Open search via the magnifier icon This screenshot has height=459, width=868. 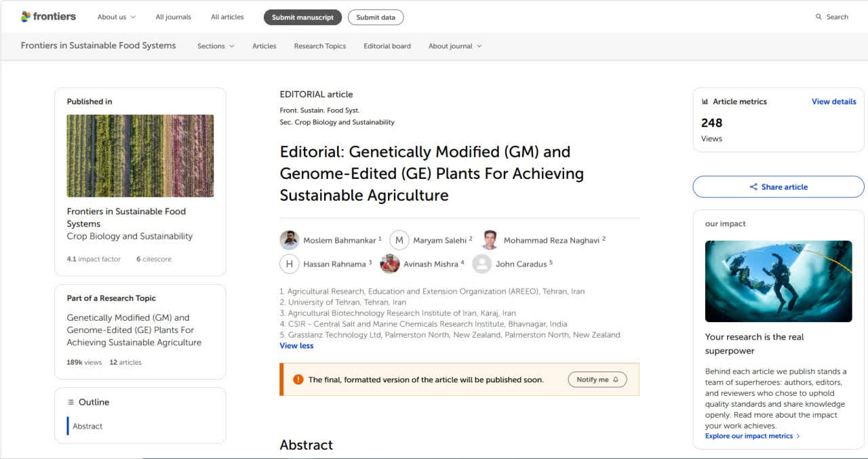[x=818, y=17]
